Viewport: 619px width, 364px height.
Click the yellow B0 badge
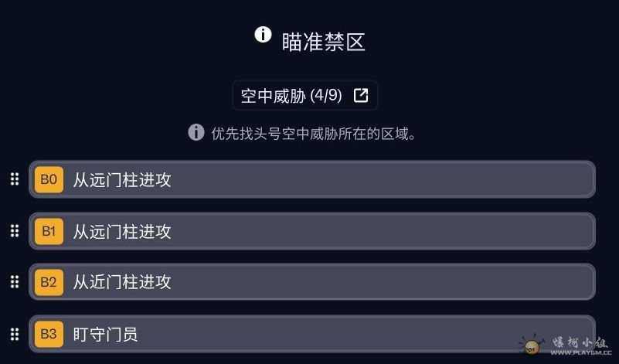[49, 180]
